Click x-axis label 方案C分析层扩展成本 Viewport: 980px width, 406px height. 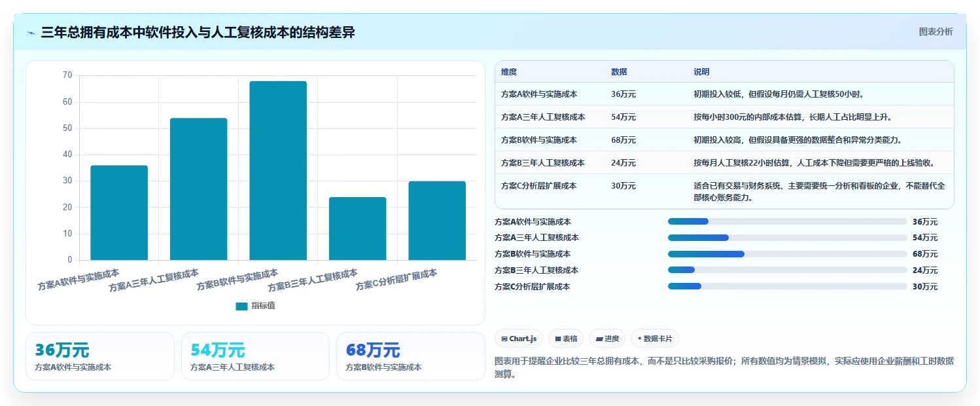point(396,280)
